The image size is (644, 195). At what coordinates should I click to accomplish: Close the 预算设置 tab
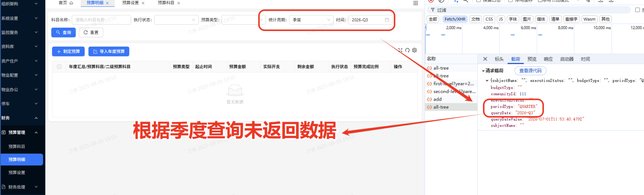click(143, 3)
